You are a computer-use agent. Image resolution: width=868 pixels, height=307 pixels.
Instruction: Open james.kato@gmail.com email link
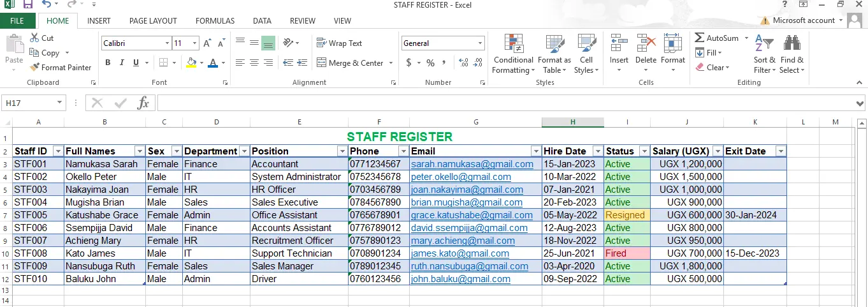pos(460,253)
